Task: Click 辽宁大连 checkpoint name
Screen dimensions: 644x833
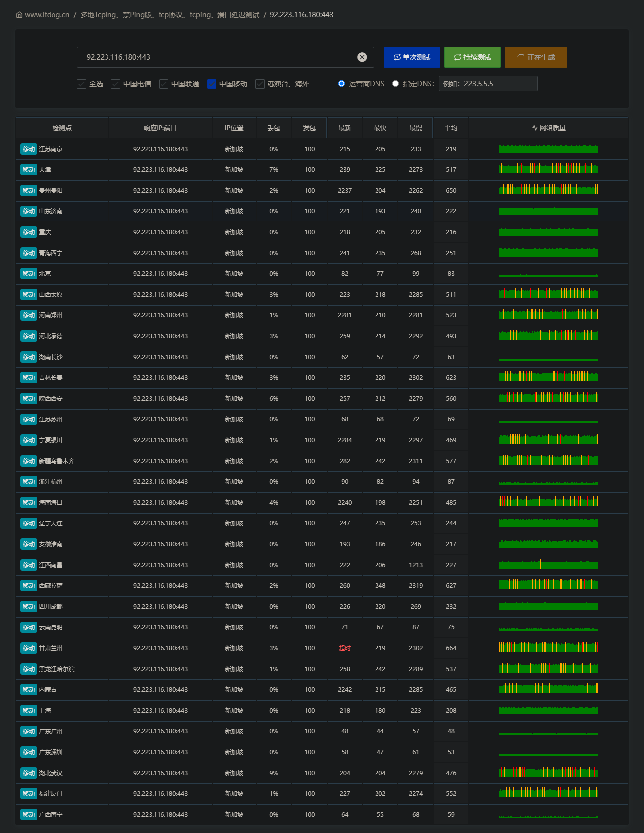Action: pos(51,523)
